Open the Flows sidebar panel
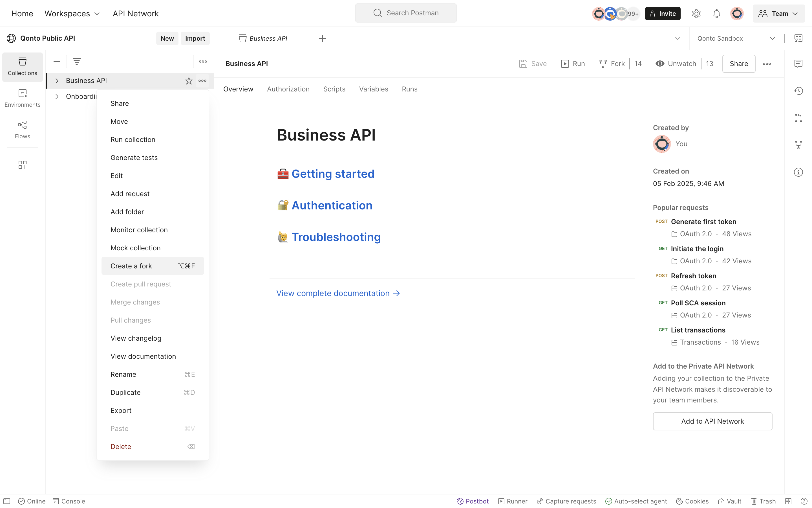This screenshot has width=812, height=508. click(23, 130)
